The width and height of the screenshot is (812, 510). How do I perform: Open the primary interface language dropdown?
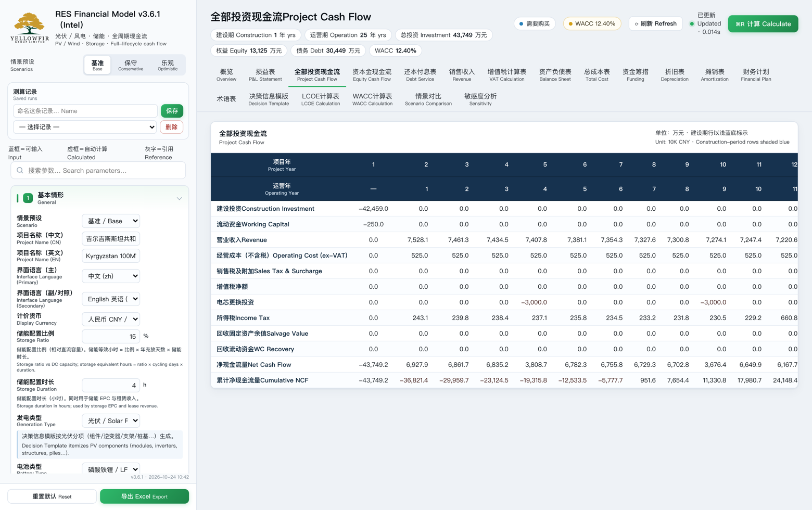pyautogui.click(x=111, y=276)
